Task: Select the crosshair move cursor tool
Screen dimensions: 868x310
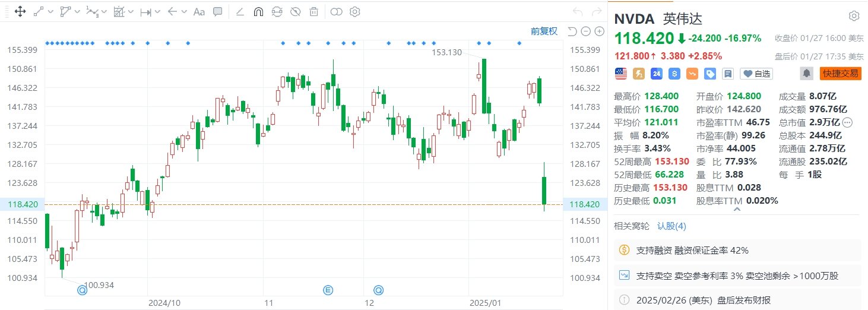Action: [x=20, y=11]
